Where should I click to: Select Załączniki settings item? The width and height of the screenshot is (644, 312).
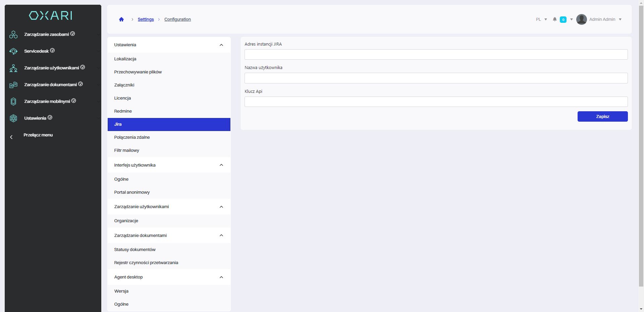(169, 85)
